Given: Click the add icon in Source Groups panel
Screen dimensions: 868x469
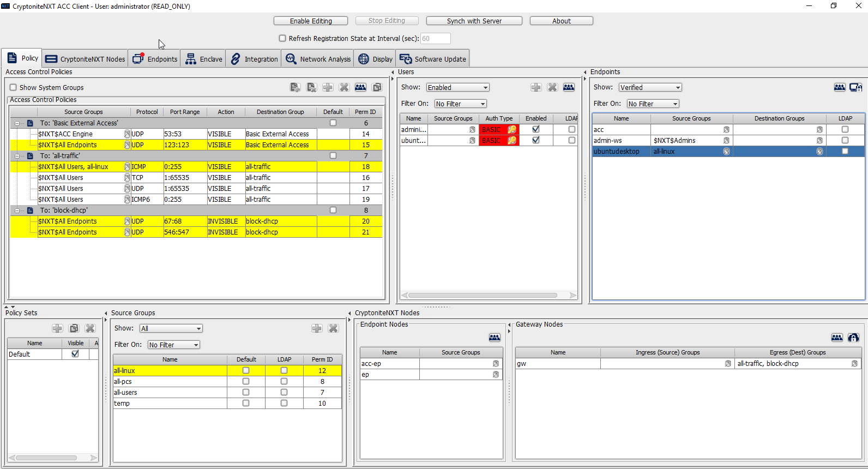Looking at the screenshot, I should click(317, 328).
